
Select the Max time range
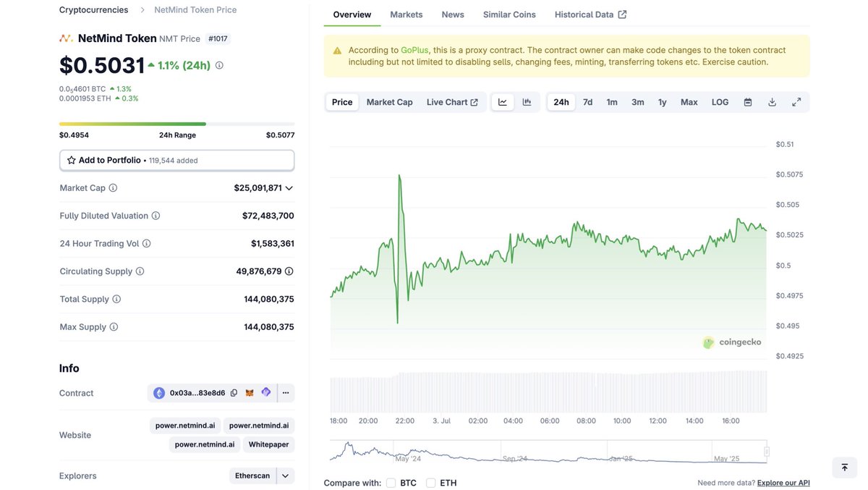click(x=689, y=102)
